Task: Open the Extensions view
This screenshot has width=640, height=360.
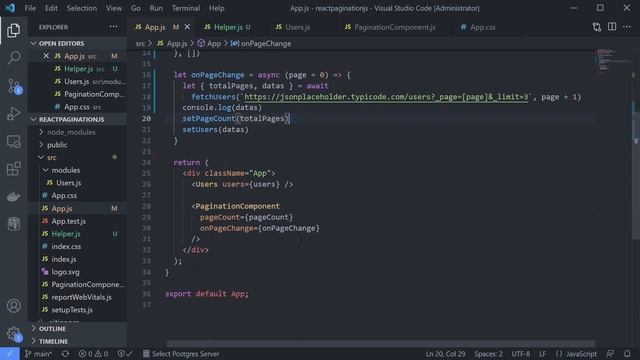Action: [13, 169]
